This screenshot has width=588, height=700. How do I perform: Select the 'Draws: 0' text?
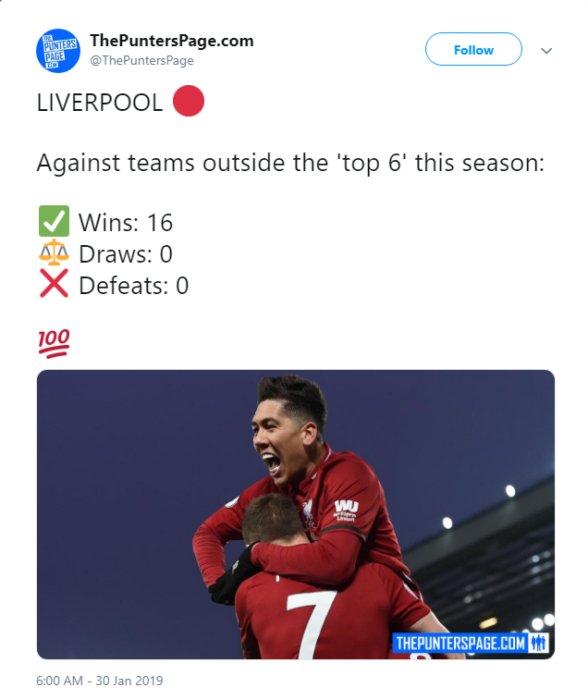[126, 254]
